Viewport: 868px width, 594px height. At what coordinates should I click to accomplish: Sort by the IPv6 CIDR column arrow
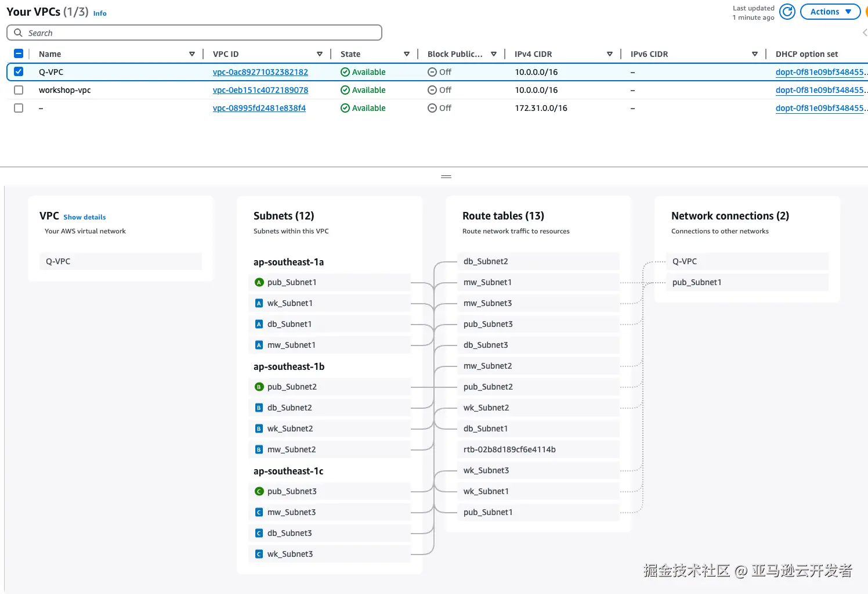point(755,54)
